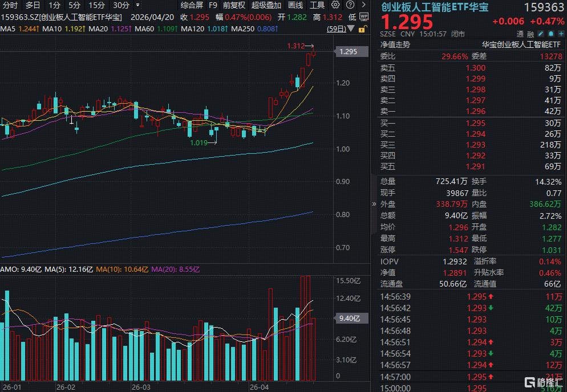Open the 超级叠加 overlay option
The height and width of the screenshot is (392, 567).
[266, 5]
